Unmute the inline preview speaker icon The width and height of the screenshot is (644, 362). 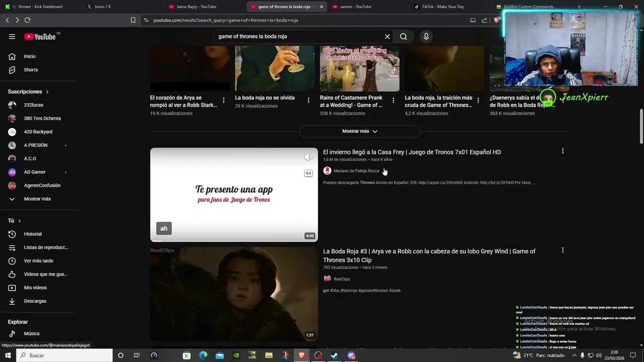308,157
